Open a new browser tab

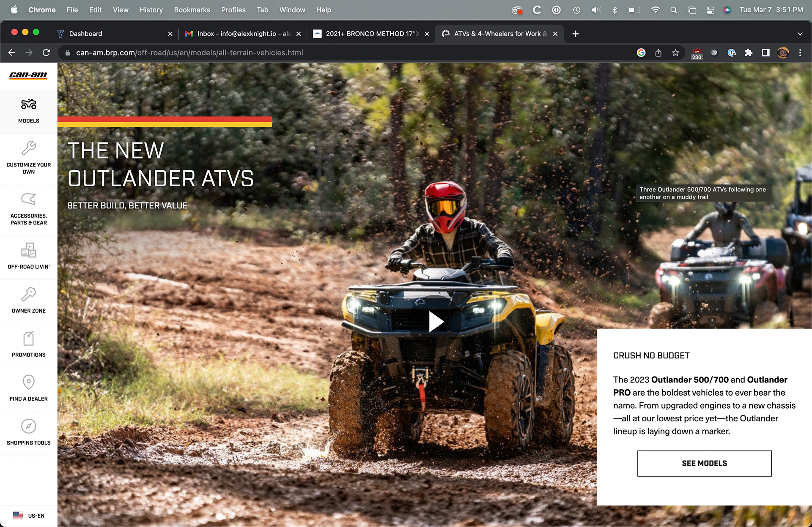click(576, 34)
